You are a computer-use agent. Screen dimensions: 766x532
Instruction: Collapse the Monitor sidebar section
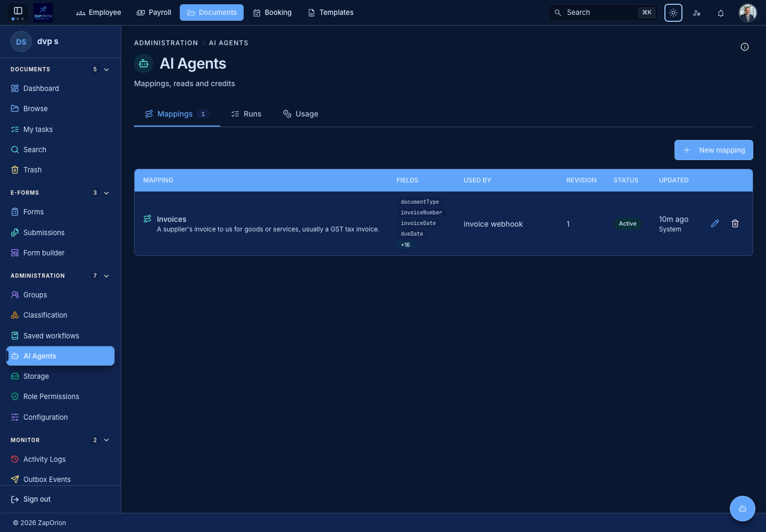click(106, 440)
